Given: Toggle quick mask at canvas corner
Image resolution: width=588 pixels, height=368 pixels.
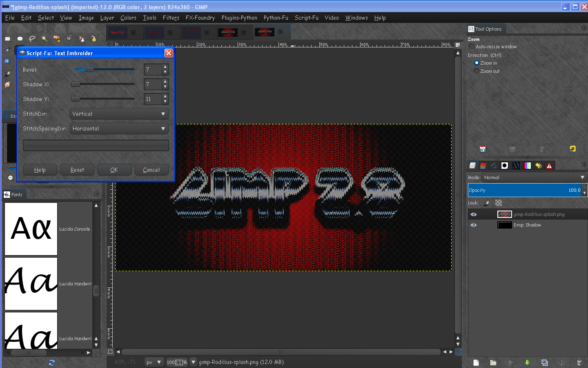Looking at the screenshot, I should coord(110,352).
